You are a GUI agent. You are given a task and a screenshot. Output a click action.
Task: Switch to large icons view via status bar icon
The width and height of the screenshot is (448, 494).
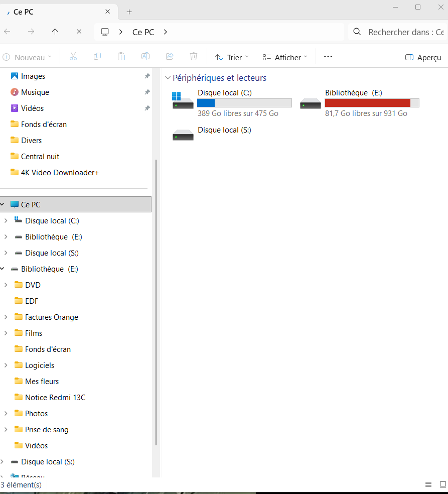[x=443, y=484]
